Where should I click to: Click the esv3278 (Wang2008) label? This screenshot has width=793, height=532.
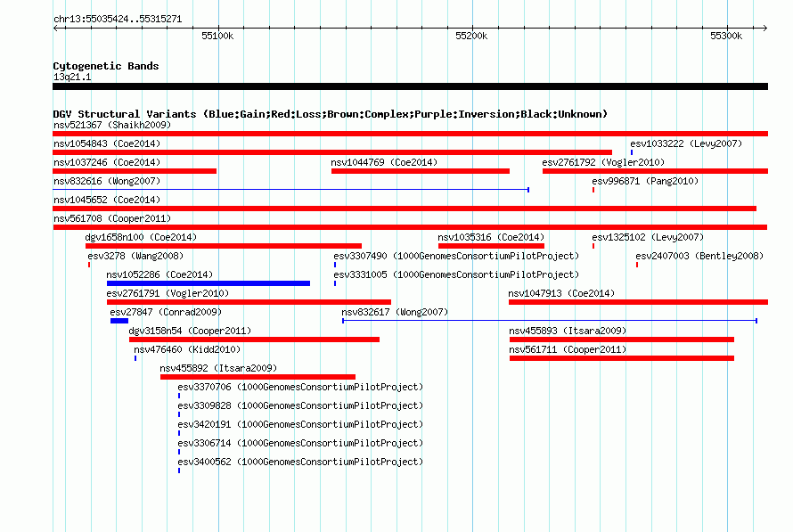tap(135, 256)
